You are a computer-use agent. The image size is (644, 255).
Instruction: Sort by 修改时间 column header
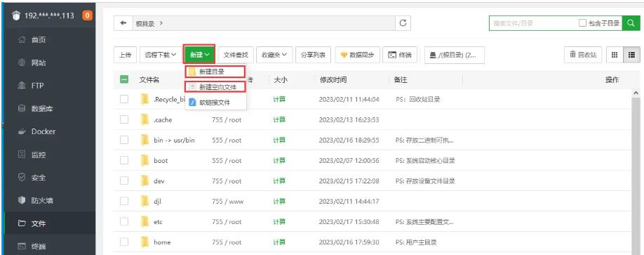point(333,80)
